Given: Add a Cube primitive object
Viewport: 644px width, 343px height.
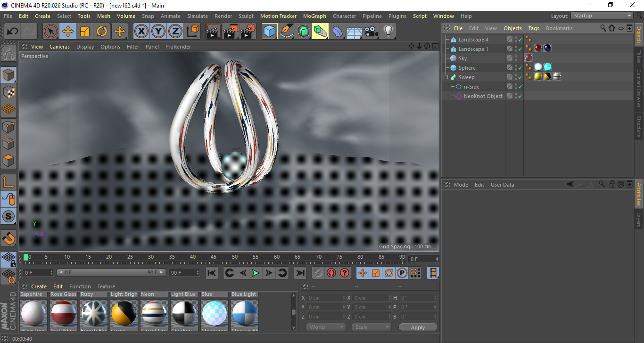Looking at the screenshot, I should [270, 32].
